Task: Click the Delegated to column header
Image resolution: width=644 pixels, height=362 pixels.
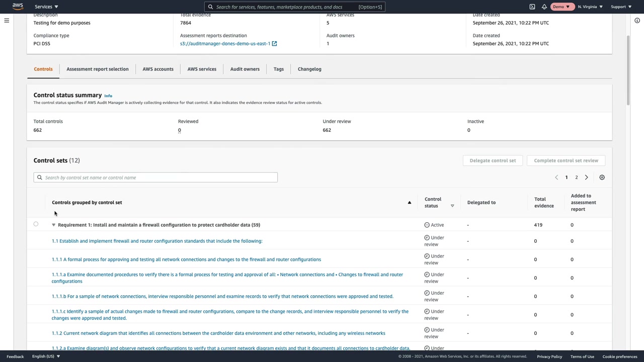Action: click(x=481, y=203)
